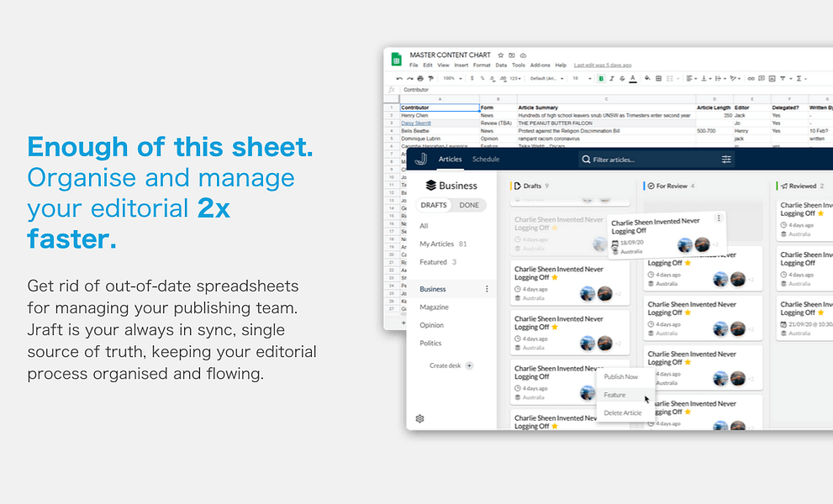The height and width of the screenshot is (504, 833).
Task: Click the Print icon in Sheets toolbar
Action: click(x=420, y=79)
